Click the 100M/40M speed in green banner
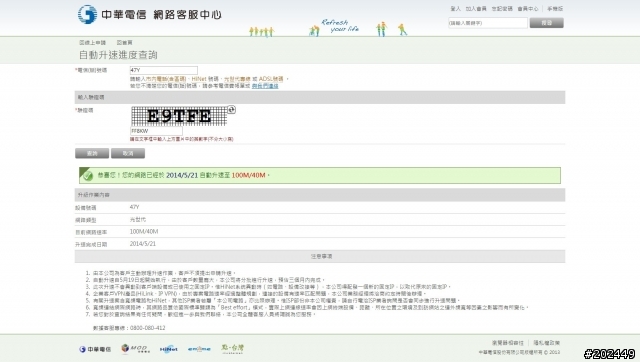This screenshot has width=640, height=362. [249, 175]
